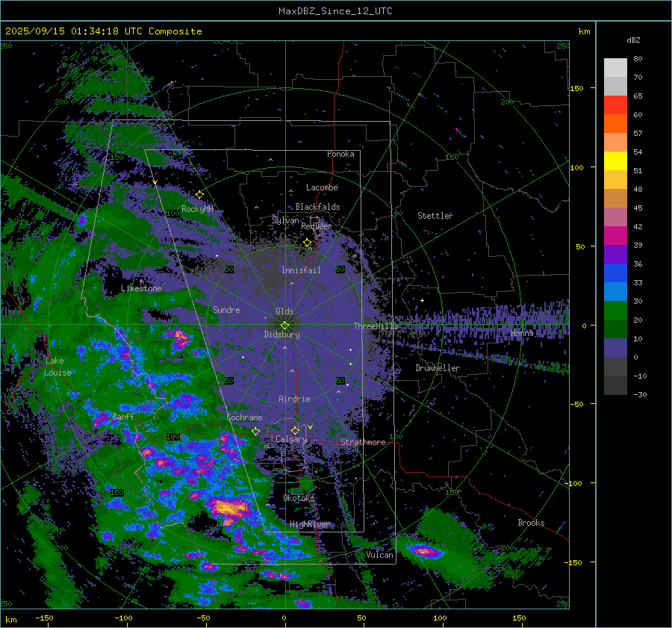This screenshot has height=628, width=672.
Task: Click the Stettler town label
Action: [435, 216]
